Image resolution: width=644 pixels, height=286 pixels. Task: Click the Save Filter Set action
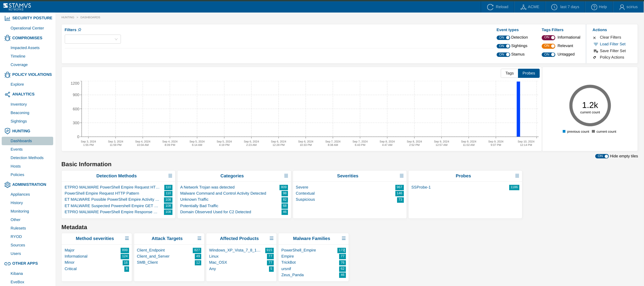click(x=612, y=51)
